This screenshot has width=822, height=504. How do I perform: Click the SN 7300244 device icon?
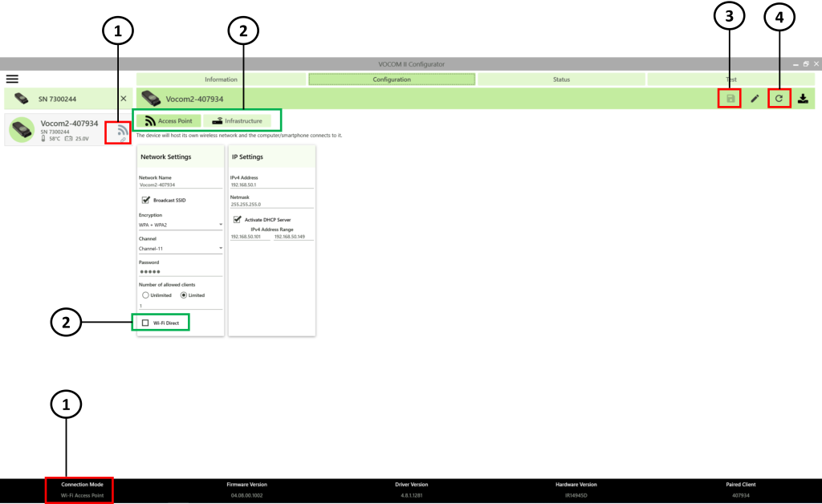[21, 99]
